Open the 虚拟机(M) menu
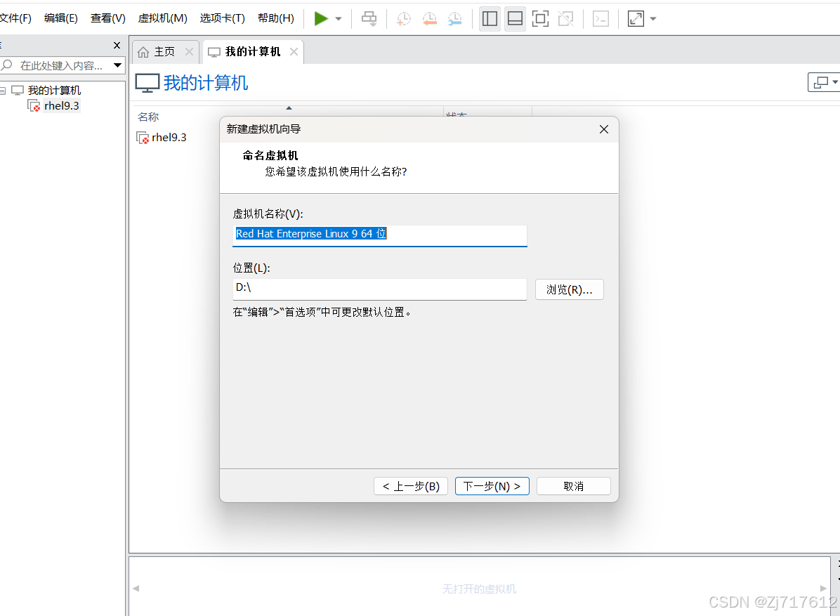This screenshot has width=840, height=616. point(162,18)
